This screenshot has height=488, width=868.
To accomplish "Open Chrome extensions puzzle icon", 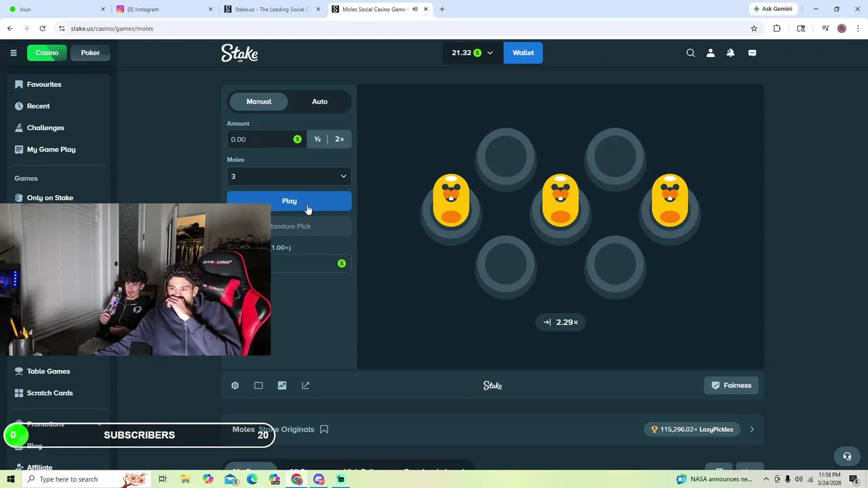I will coord(777,28).
